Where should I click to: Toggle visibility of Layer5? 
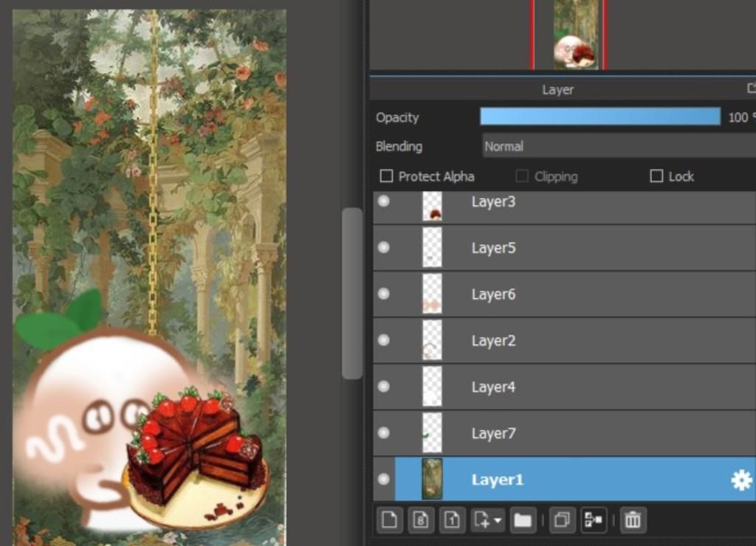384,247
